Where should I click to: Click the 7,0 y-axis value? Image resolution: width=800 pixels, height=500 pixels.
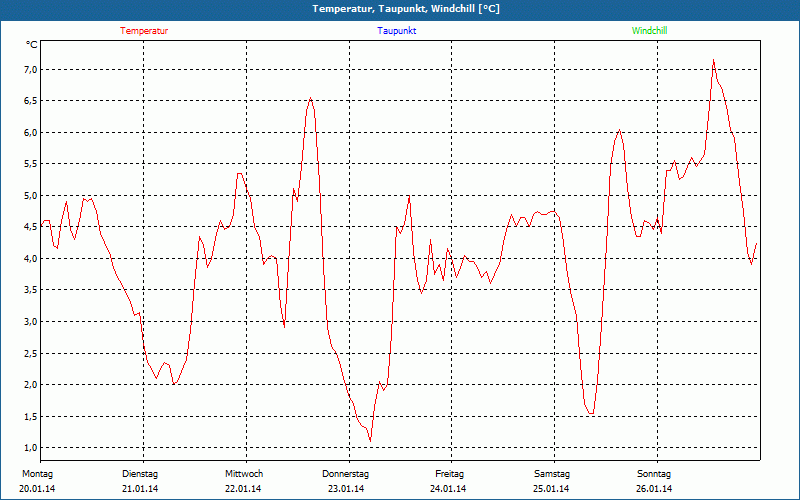coord(31,69)
